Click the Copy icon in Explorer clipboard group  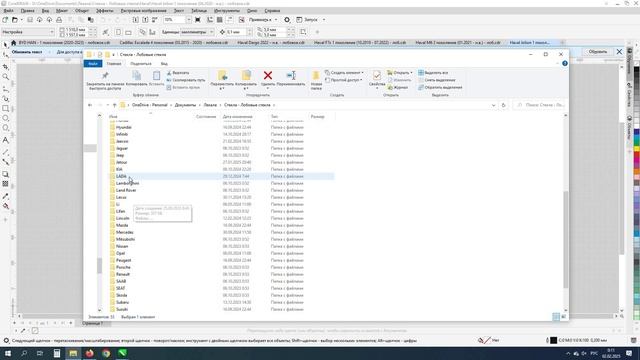[136, 75]
